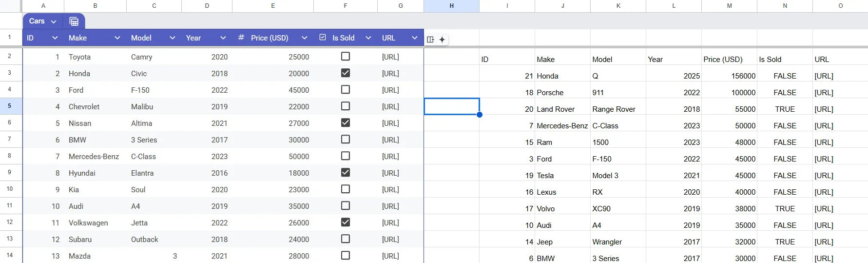Open the [URL] link in Subaru row
Image resolution: width=868 pixels, height=263 pixels.
tap(390, 240)
